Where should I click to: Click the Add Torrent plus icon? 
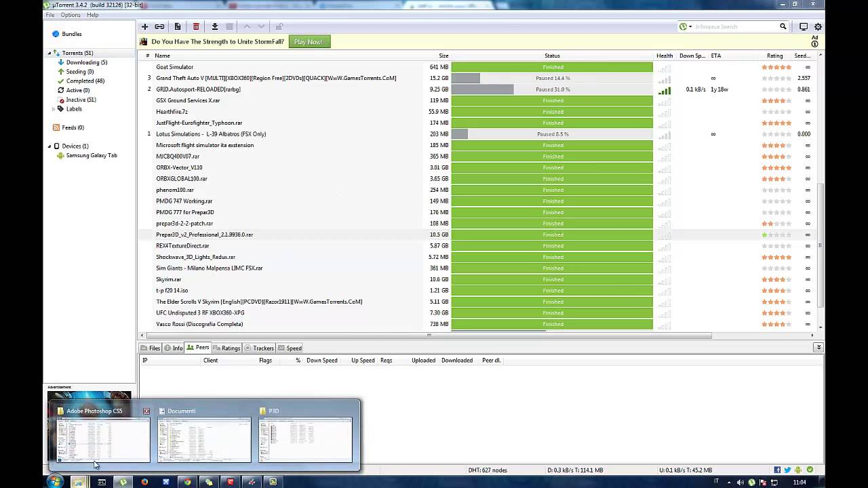point(144,26)
